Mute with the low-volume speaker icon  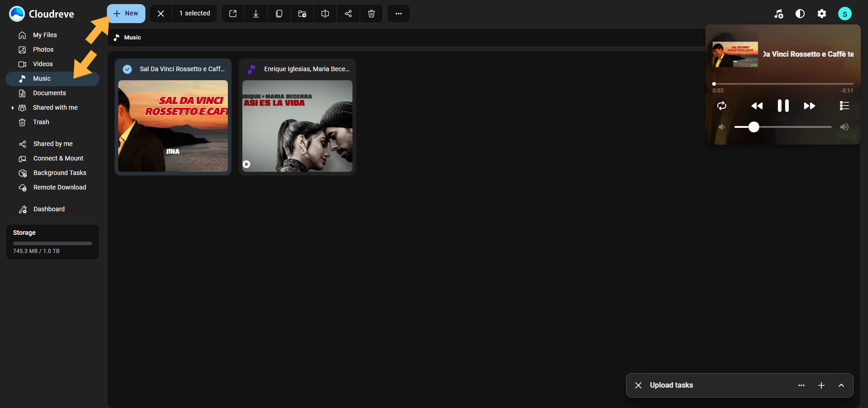tap(722, 127)
